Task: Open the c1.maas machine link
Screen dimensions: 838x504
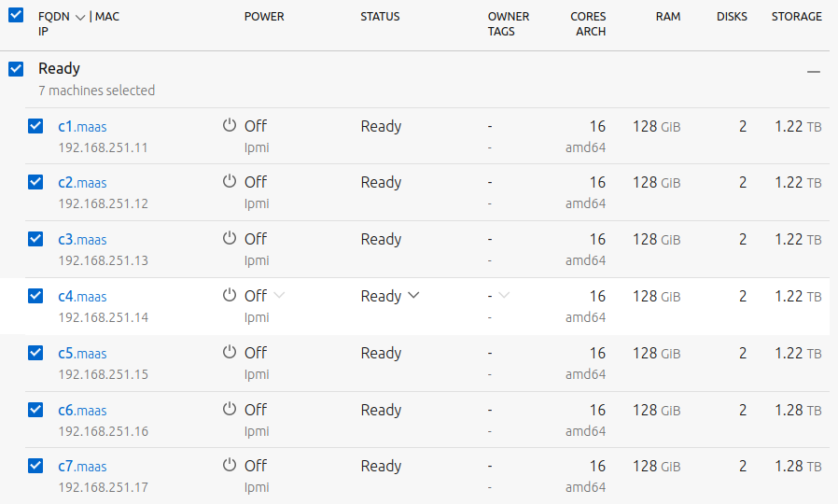Action: (x=82, y=126)
